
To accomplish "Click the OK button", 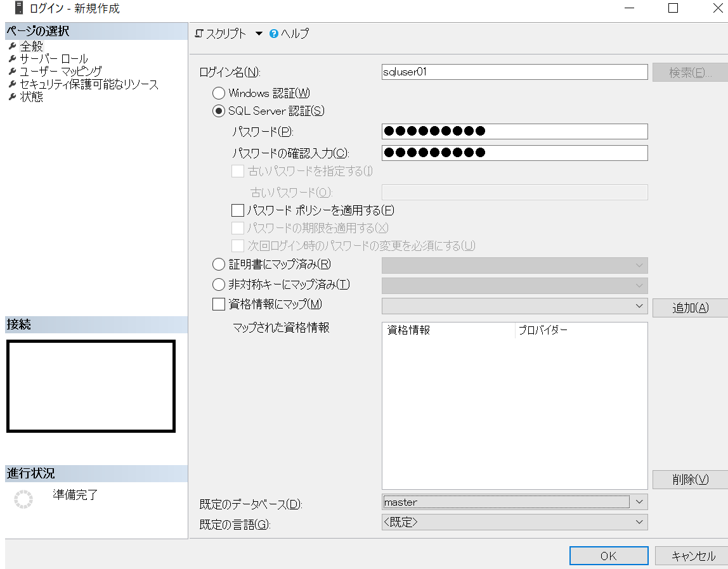I will click(x=608, y=555).
